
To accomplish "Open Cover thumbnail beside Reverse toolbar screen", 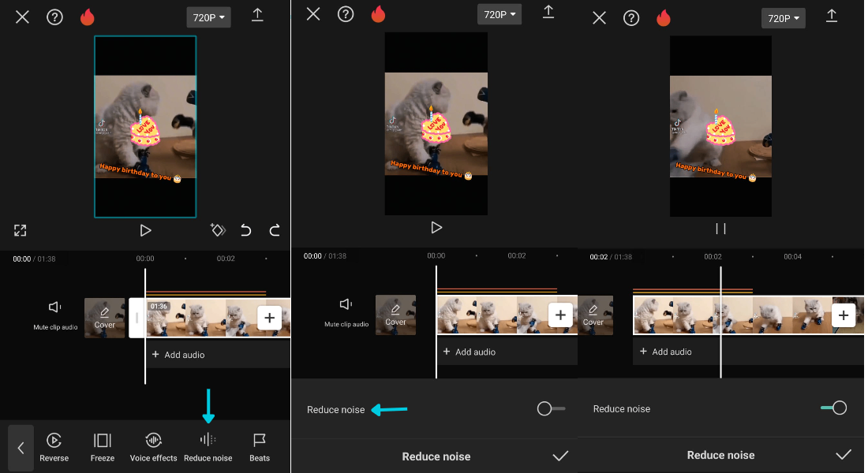I will pos(104,318).
